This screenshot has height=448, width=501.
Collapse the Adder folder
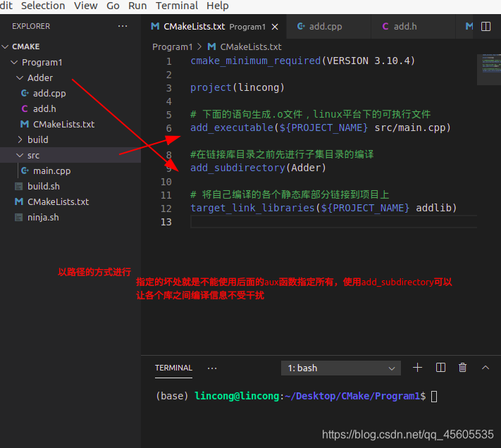20,77
